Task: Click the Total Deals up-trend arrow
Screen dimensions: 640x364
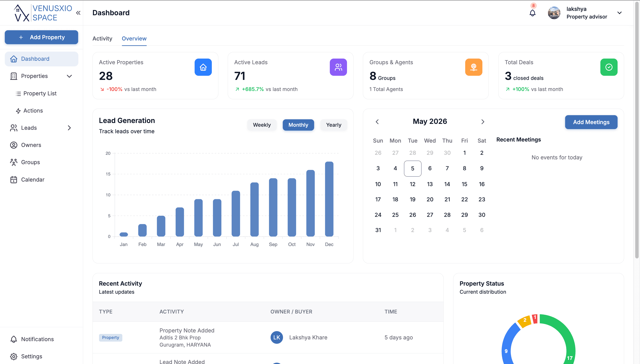Action: point(508,89)
